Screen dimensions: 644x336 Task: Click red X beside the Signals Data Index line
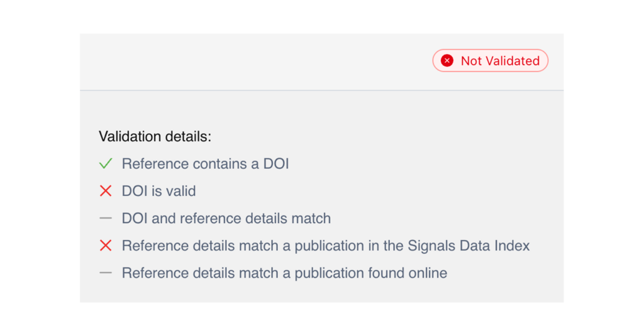coord(106,246)
